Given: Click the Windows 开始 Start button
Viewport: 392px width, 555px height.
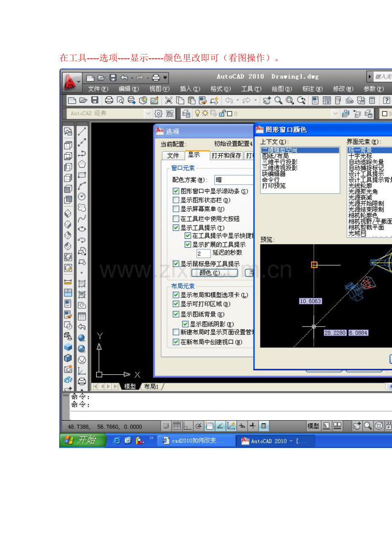Looking at the screenshot, I should click(83, 441).
